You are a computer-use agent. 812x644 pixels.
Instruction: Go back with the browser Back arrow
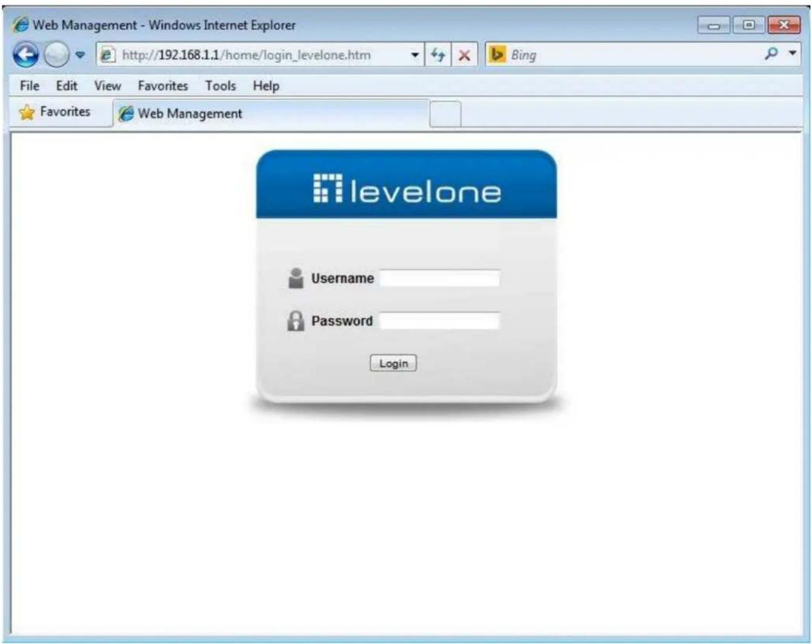(26, 55)
